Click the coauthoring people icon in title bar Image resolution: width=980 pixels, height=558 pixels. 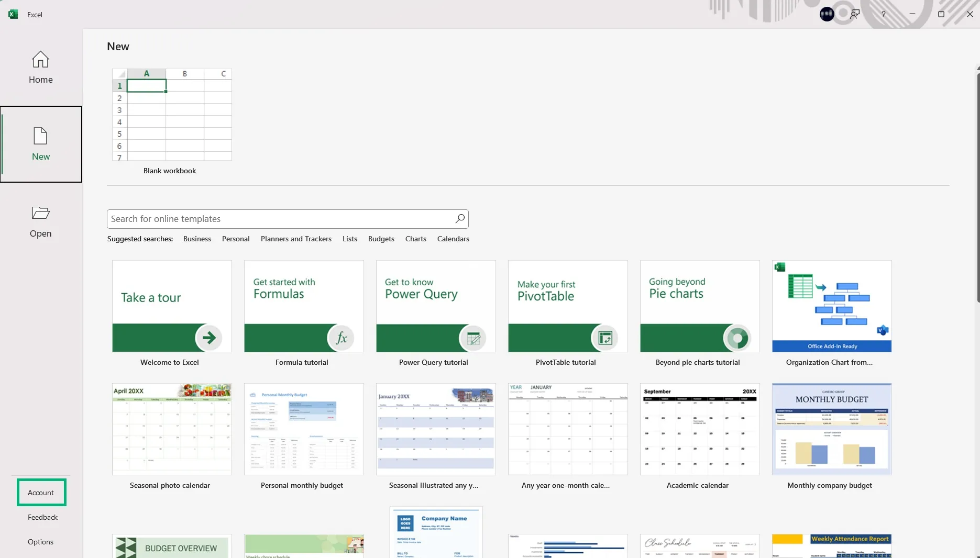point(855,14)
